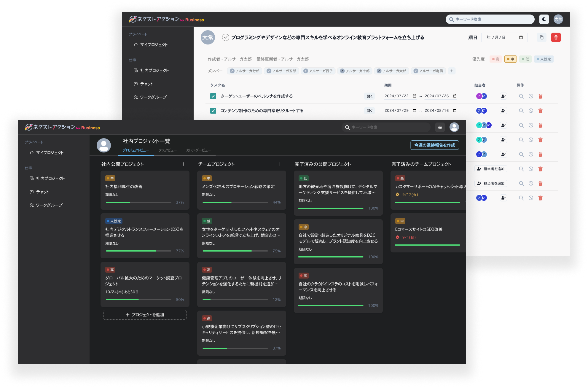Focus the キーワード検索 field in back window
Screen dimensions: 588x388
(x=490, y=19)
